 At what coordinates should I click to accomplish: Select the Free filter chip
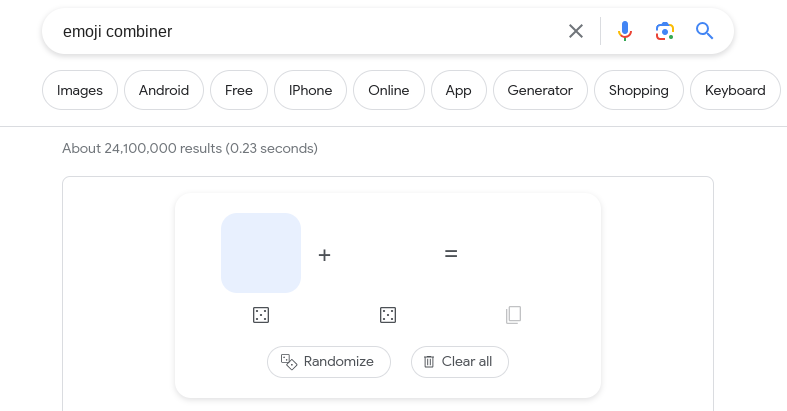click(x=239, y=90)
